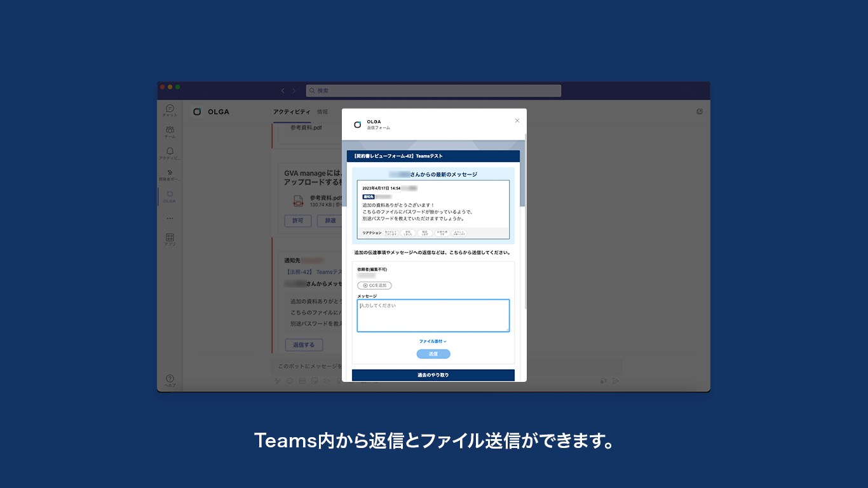This screenshot has width=868, height=488.
Task: Click the CCを追加 button
Action: [375, 285]
